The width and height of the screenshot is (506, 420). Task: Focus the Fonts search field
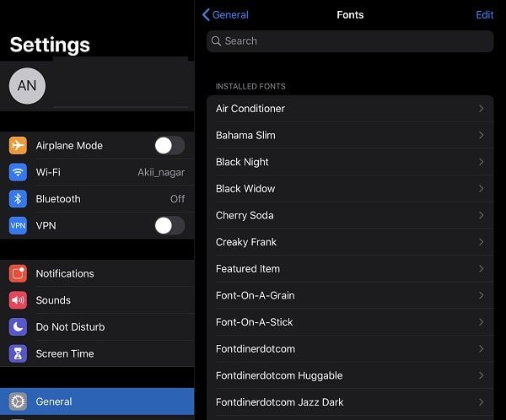tap(350, 41)
